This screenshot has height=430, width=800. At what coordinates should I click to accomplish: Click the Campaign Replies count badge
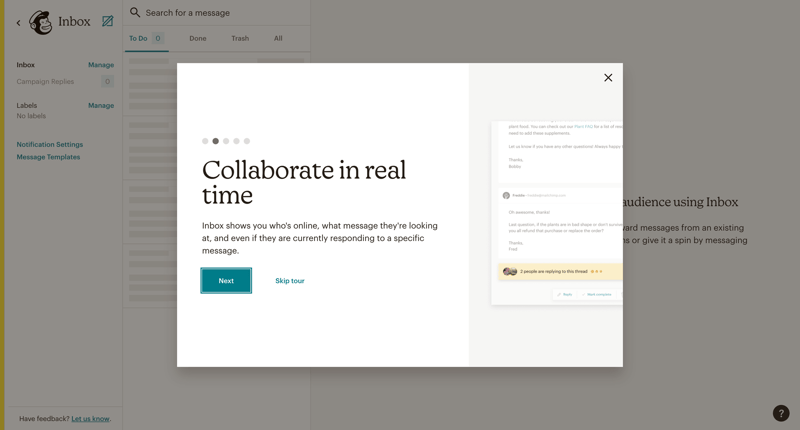(x=107, y=82)
